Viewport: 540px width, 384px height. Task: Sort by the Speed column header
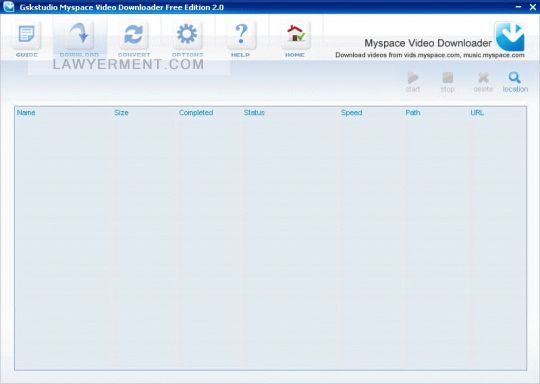(351, 113)
